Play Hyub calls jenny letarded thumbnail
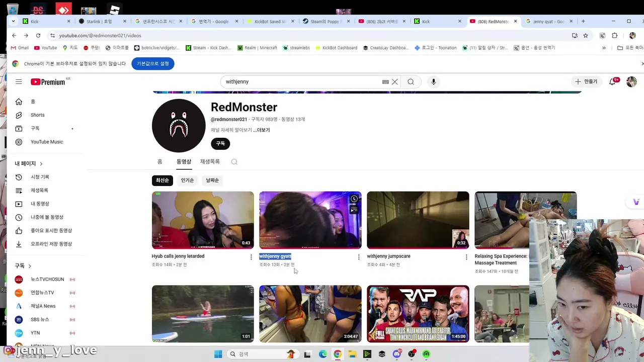644x362 pixels. click(x=203, y=220)
